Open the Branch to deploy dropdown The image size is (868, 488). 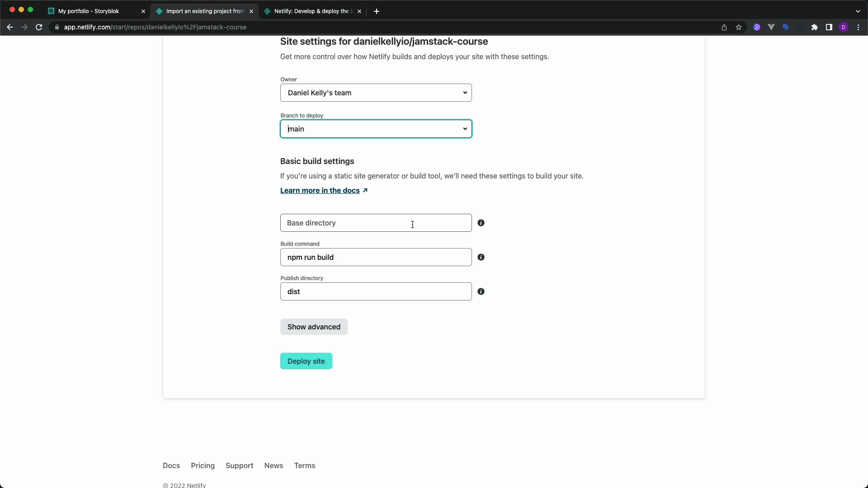[x=376, y=129]
